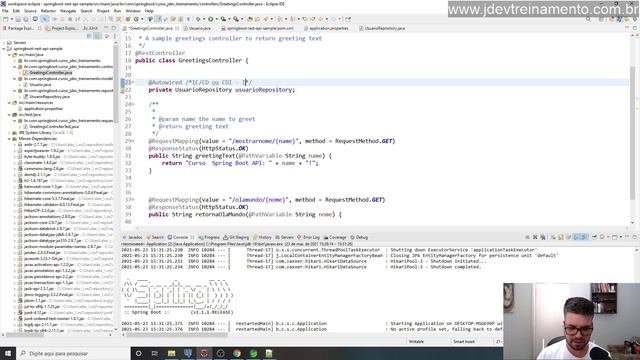This screenshot has width=640, height=360.
Task: Click the Remove Launch icon in console toolbar
Action: 535,237
